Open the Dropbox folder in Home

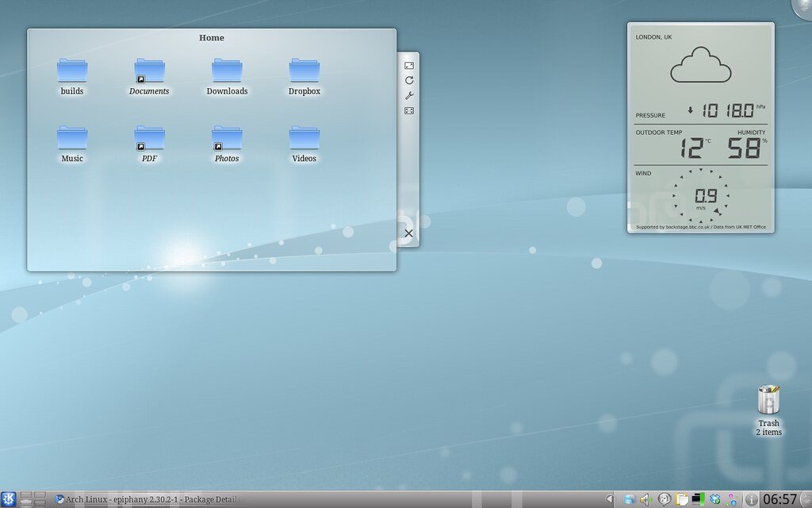coord(304,71)
